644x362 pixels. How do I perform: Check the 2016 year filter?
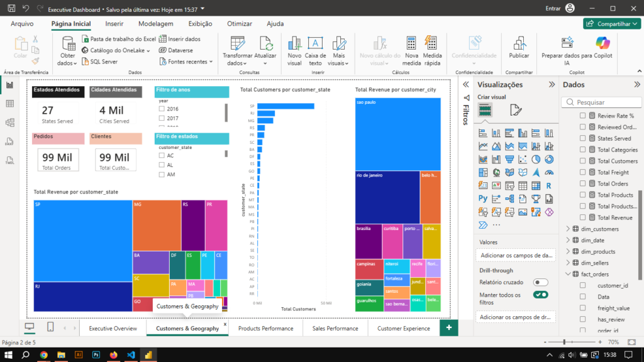[162, 109]
